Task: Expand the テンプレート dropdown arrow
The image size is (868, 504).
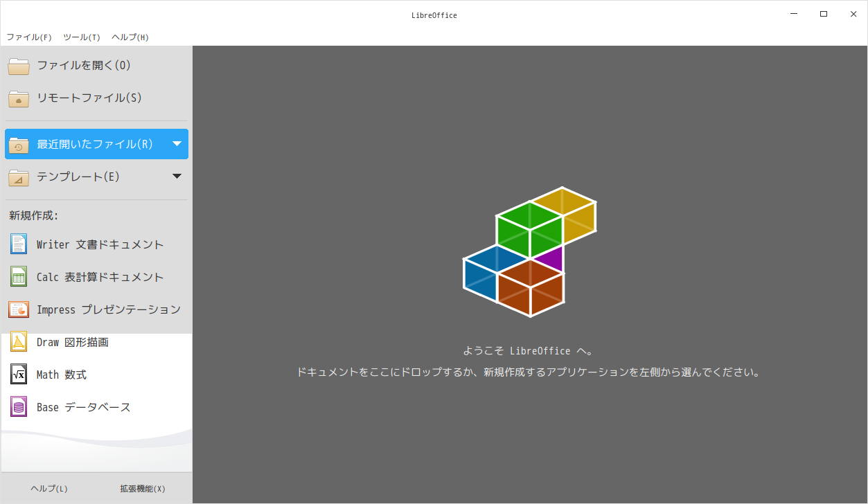Action: (x=177, y=177)
